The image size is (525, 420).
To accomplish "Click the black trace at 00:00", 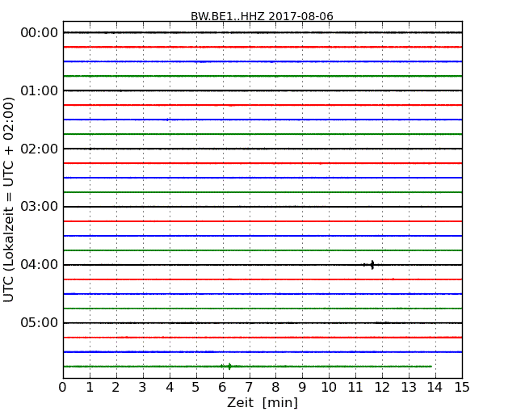I will click(262, 32).
